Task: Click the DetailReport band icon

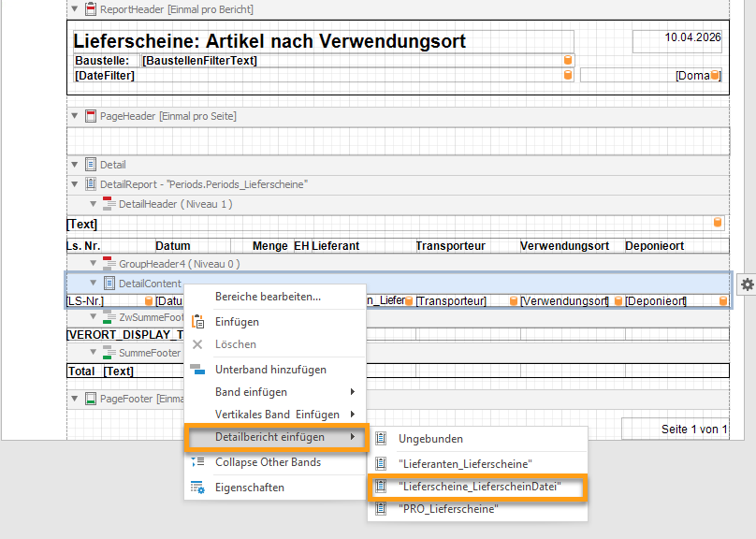Action: 90,184
